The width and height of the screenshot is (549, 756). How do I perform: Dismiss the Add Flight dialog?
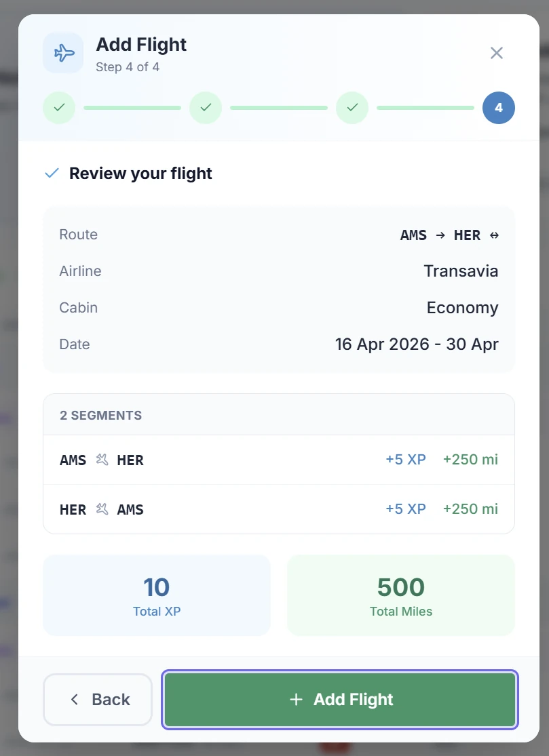pyautogui.click(x=496, y=53)
